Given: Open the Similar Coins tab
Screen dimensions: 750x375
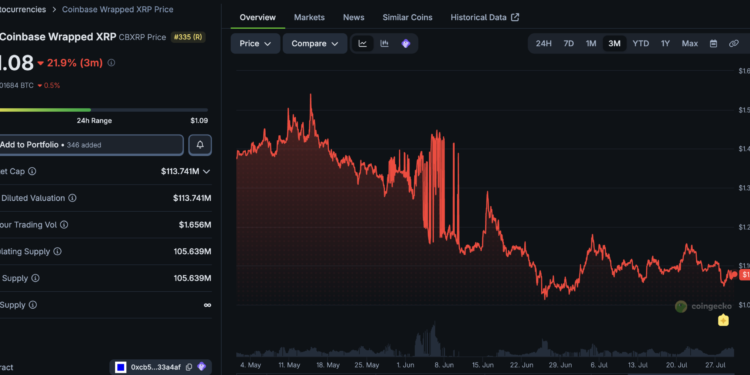Looking at the screenshot, I should click(x=407, y=17).
